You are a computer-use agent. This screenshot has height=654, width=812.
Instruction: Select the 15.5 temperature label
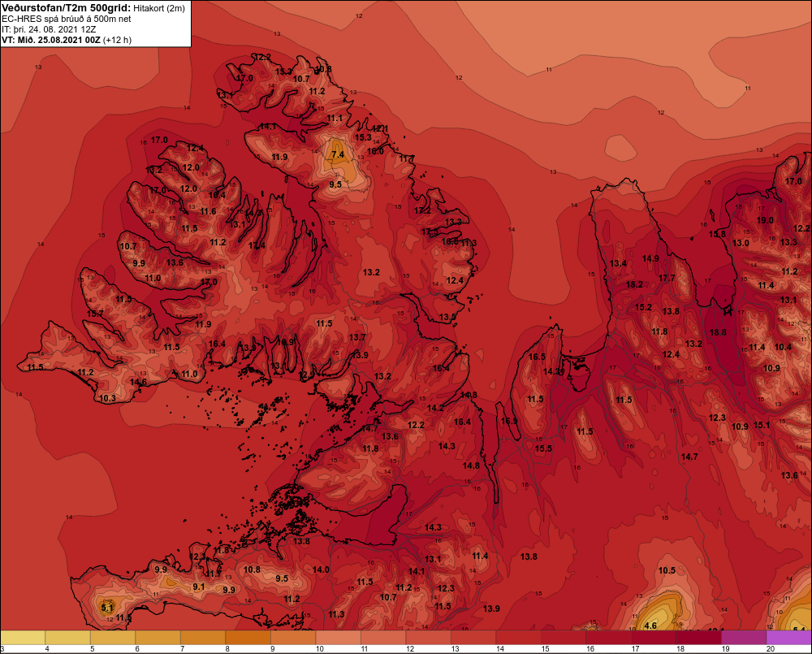tap(544, 448)
